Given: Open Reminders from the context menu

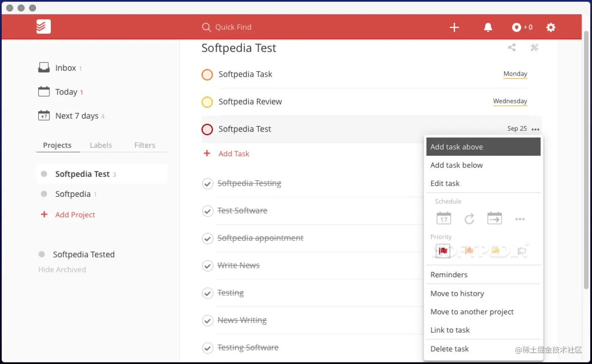Looking at the screenshot, I should pyautogui.click(x=483, y=275).
